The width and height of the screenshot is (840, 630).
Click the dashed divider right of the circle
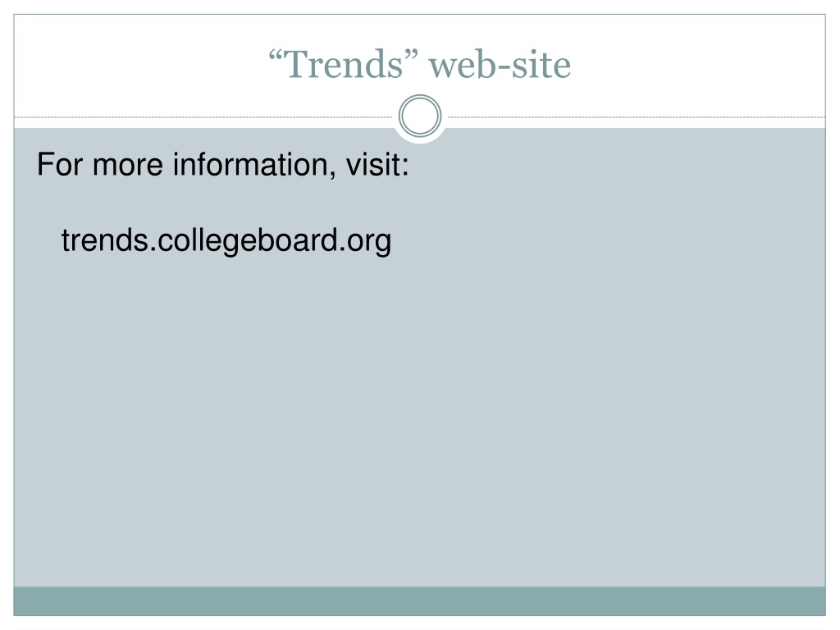click(637, 116)
